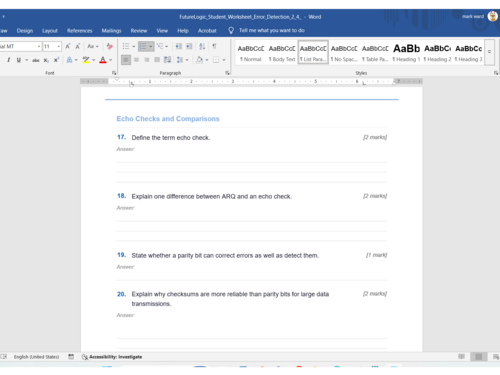Screen dimensions: 500x375
Task: Expand borders dropdown arrow
Action: pyautogui.click(x=224, y=60)
